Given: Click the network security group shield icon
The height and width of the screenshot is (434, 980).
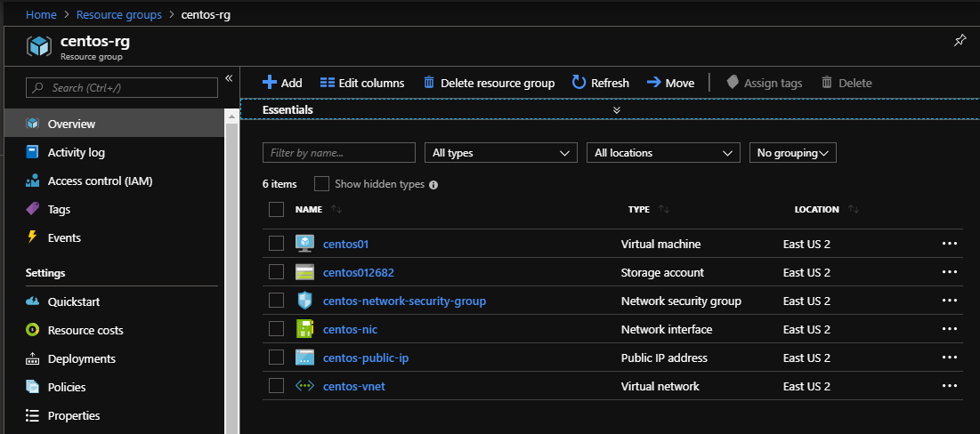Looking at the screenshot, I should pyautogui.click(x=304, y=301).
